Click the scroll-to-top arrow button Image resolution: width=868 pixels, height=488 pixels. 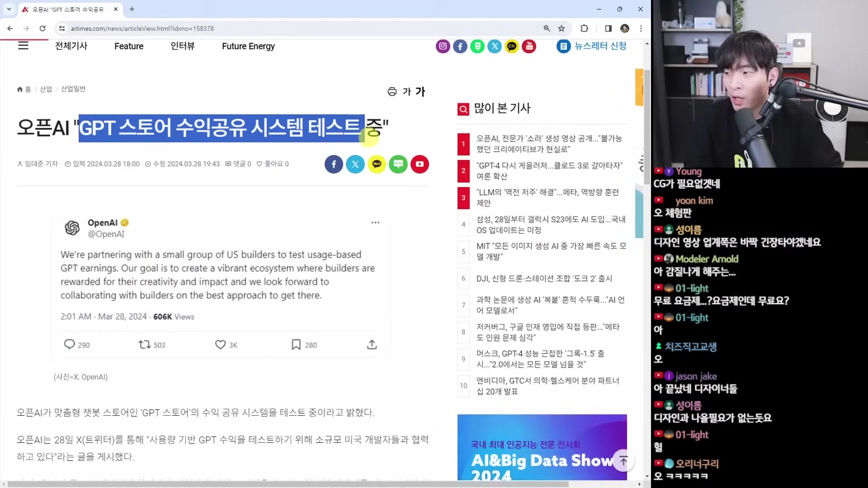(623, 461)
